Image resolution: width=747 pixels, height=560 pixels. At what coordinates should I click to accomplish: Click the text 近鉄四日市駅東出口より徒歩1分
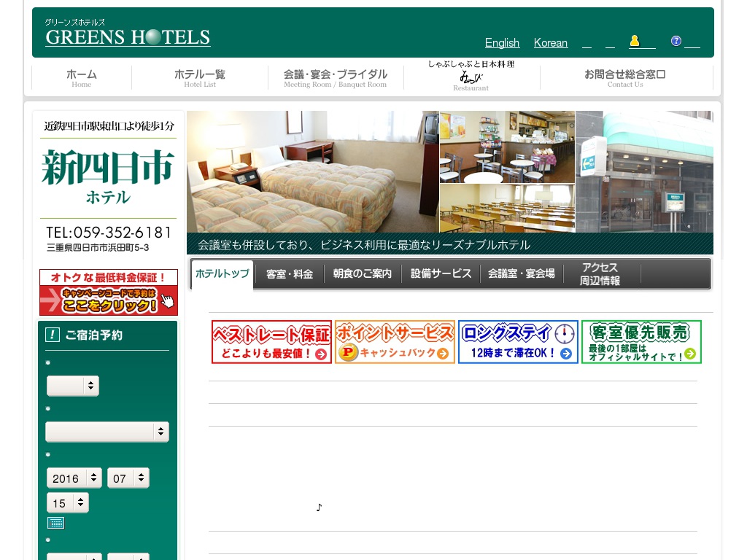[x=109, y=125]
